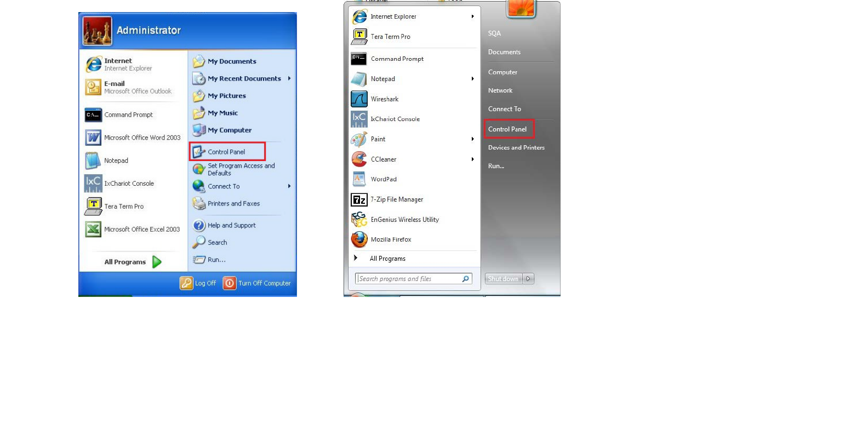Expand Internet Explorer jump list arrow in Windows 7

tap(472, 16)
